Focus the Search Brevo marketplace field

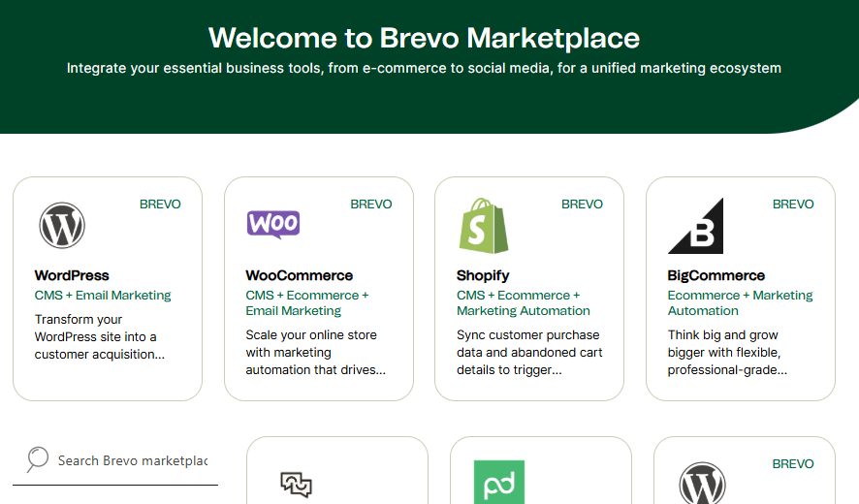tap(115, 461)
